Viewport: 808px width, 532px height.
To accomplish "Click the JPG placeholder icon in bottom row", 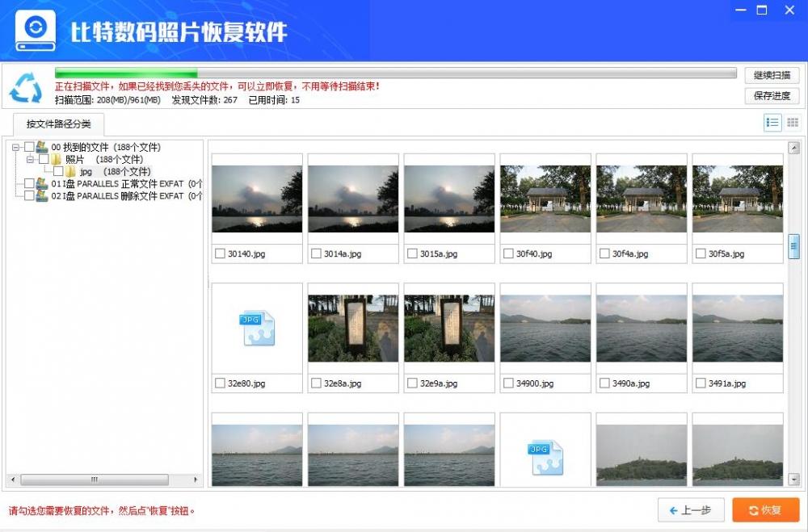I will 545,457.
